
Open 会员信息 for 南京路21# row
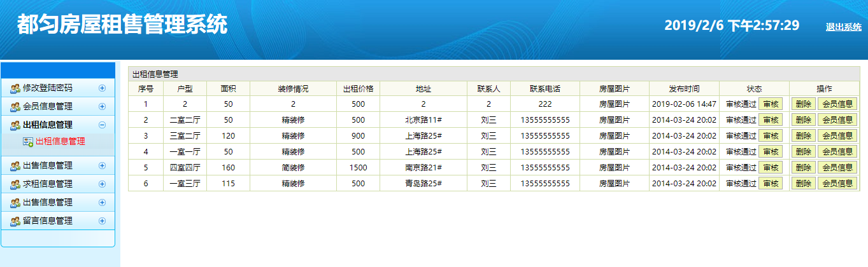837,167
